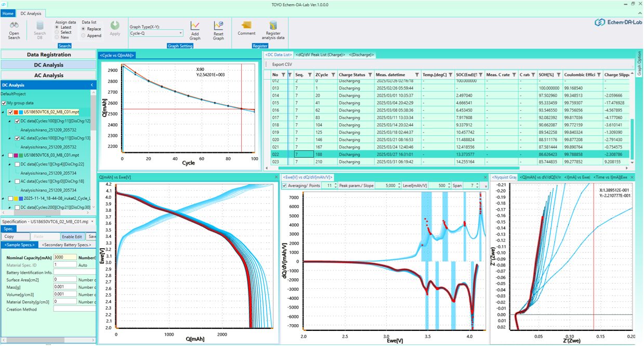Toggle the My group data checkbox

pos(5,103)
